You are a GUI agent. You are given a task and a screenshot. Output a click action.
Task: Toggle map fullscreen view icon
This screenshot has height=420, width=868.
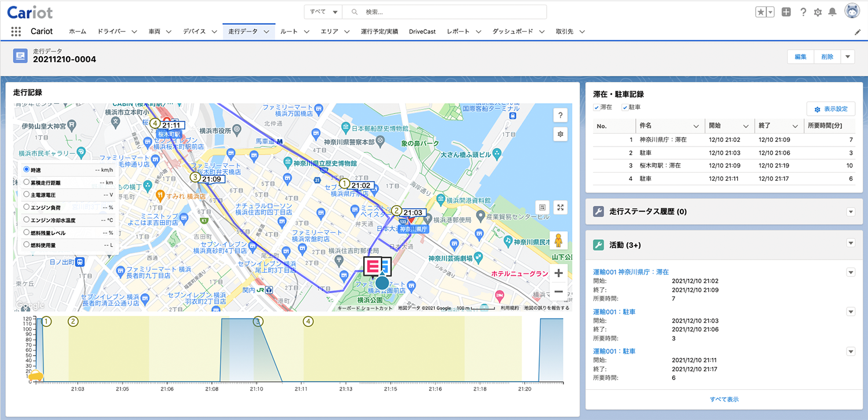(x=559, y=207)
